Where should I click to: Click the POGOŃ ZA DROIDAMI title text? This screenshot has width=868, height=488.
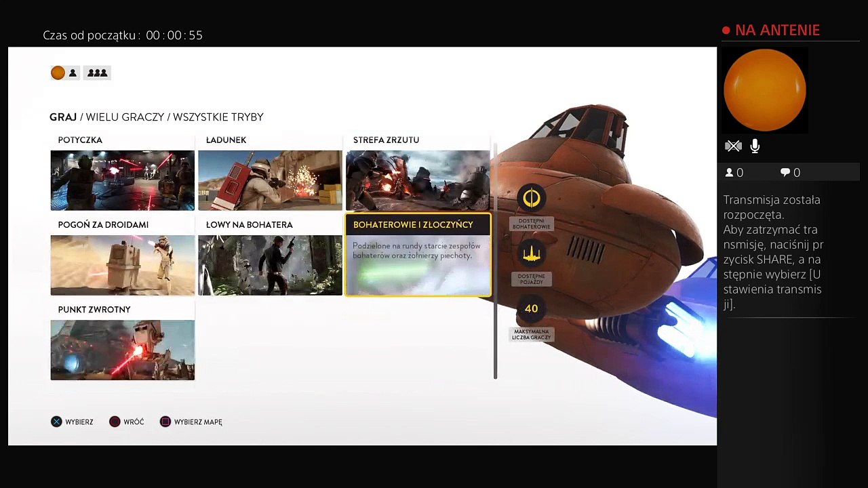pyautogui.click(x=103, y=224)
